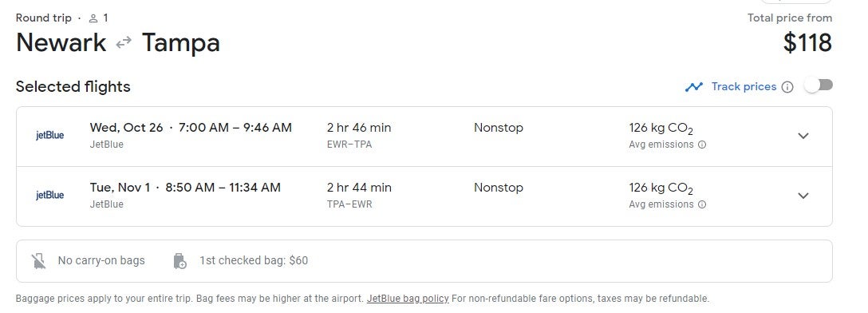Viewport: 868px width, 313px height.
Task: Open Avg emissions info for TPA–EWR flight
Action: click(x=702, y=204)
